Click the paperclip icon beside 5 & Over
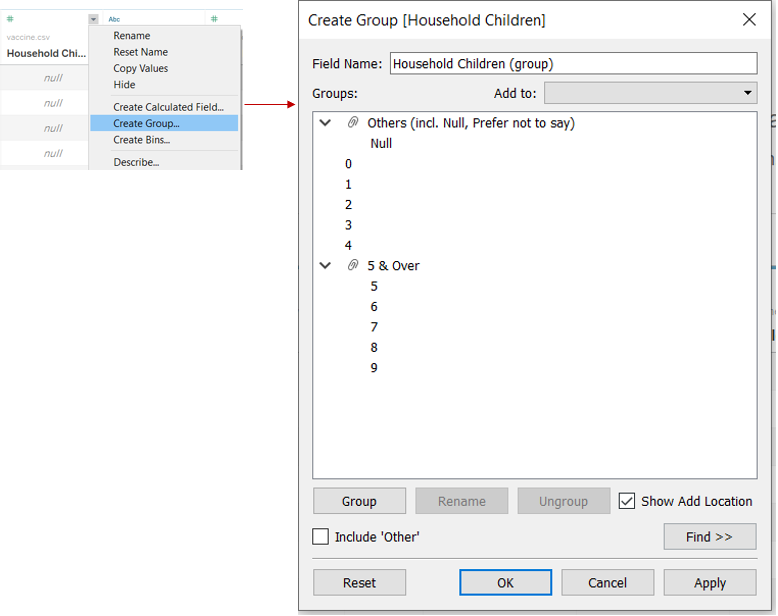The width and height of the screenshot is (778, 616). click(x=353, y=266)
